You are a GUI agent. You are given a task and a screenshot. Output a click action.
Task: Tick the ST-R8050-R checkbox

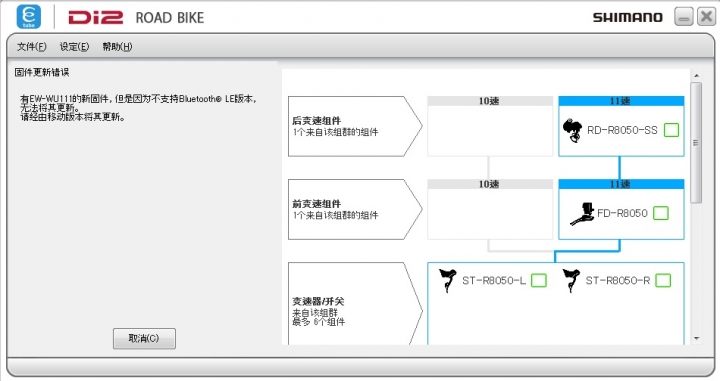(663, 280)
